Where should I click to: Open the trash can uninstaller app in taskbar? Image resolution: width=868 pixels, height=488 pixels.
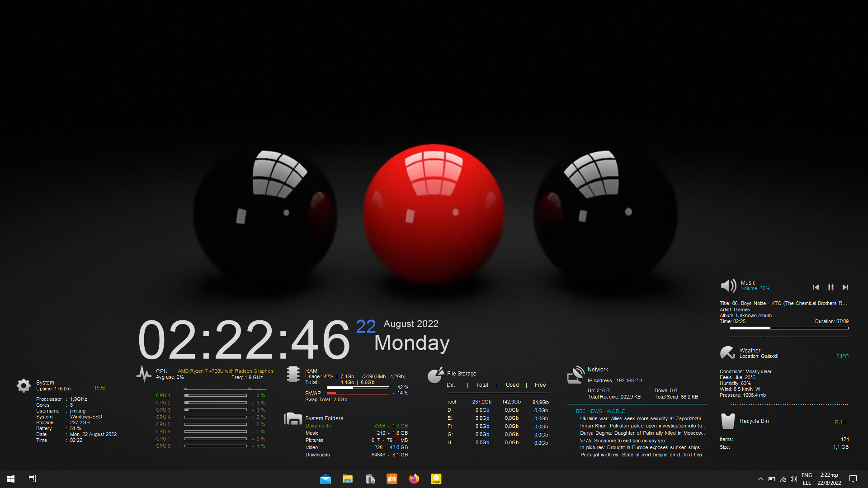pos(370,479)
